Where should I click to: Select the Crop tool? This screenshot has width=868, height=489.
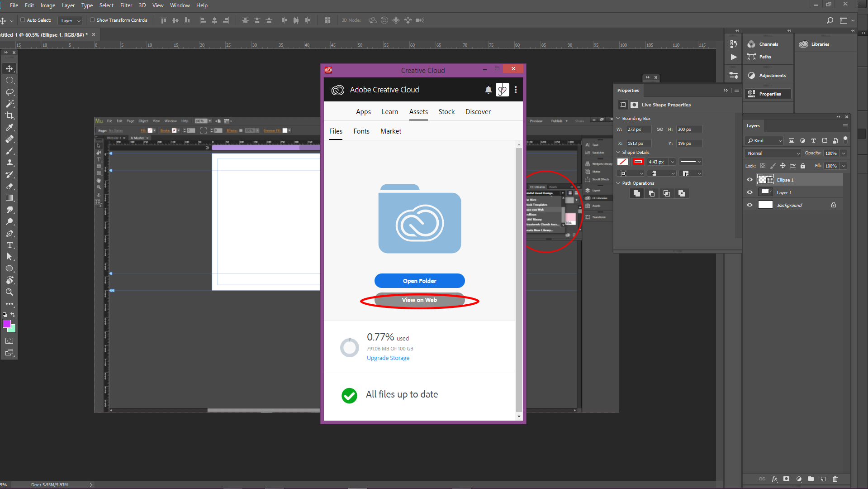9,115
